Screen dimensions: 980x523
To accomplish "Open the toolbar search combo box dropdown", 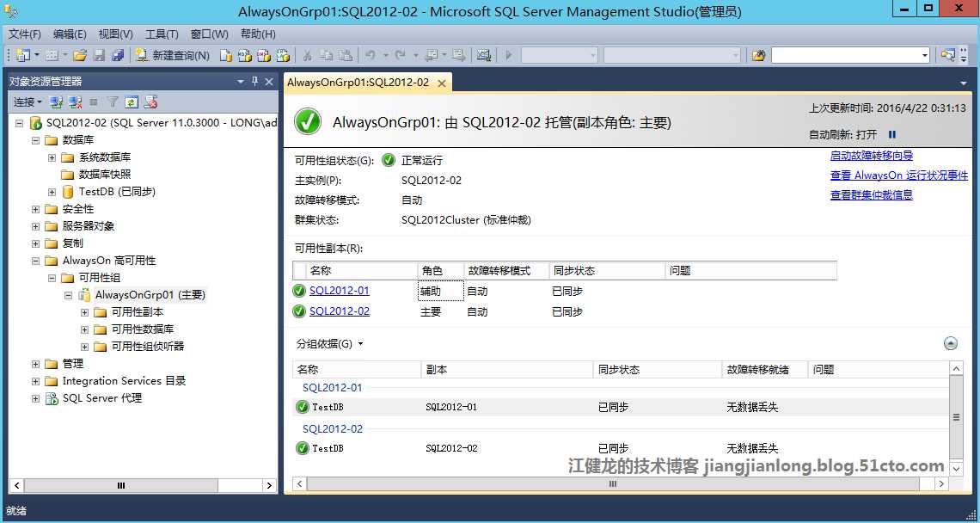I will pos(925,56).
